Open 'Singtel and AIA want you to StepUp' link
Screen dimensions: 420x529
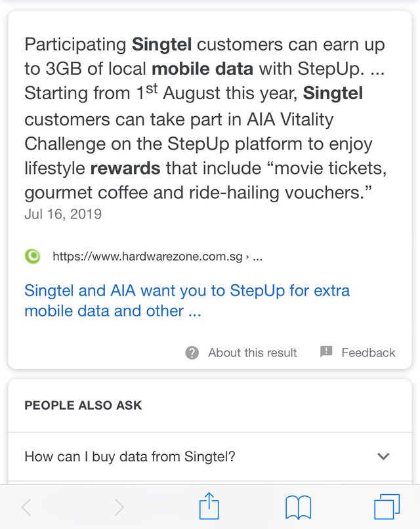pyautogui.click(x=187, y=301)
